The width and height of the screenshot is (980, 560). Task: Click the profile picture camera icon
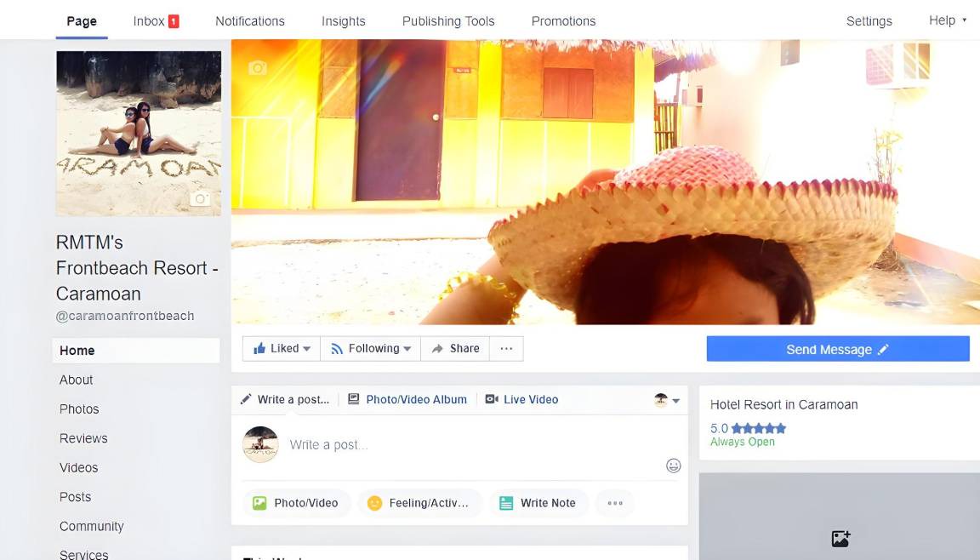(200, 199)
